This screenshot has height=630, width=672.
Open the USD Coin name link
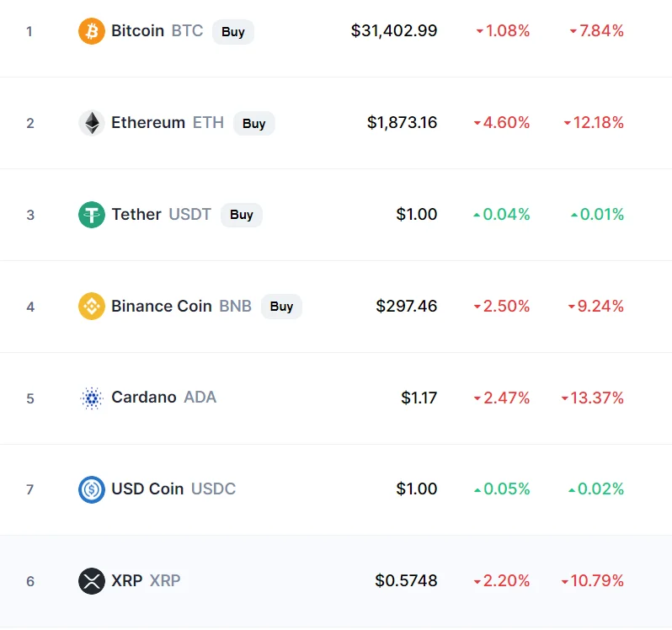[x=173, y=489]
